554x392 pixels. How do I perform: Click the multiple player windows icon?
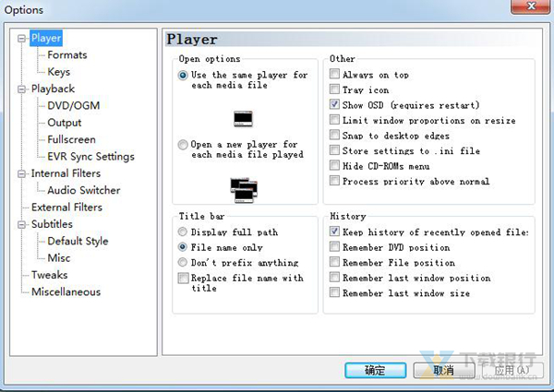click(244, 190)
